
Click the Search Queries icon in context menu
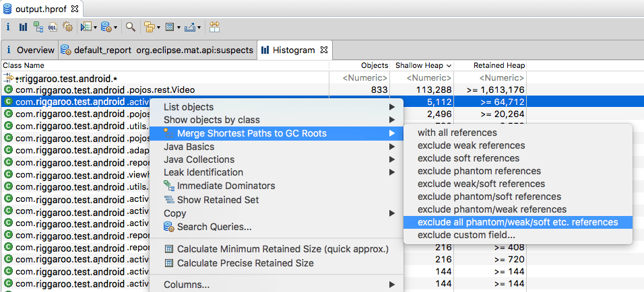[x=169, y=227]
